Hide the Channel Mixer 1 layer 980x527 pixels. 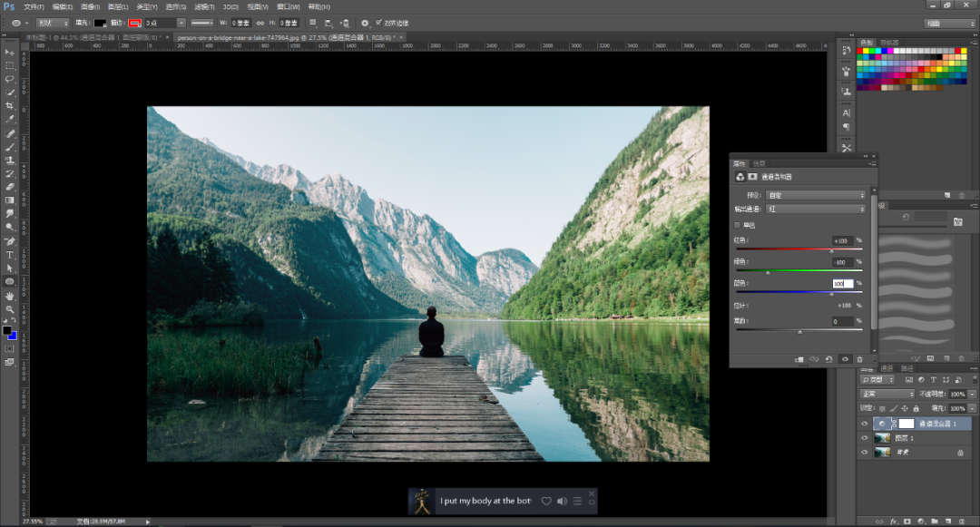point(865,424)
